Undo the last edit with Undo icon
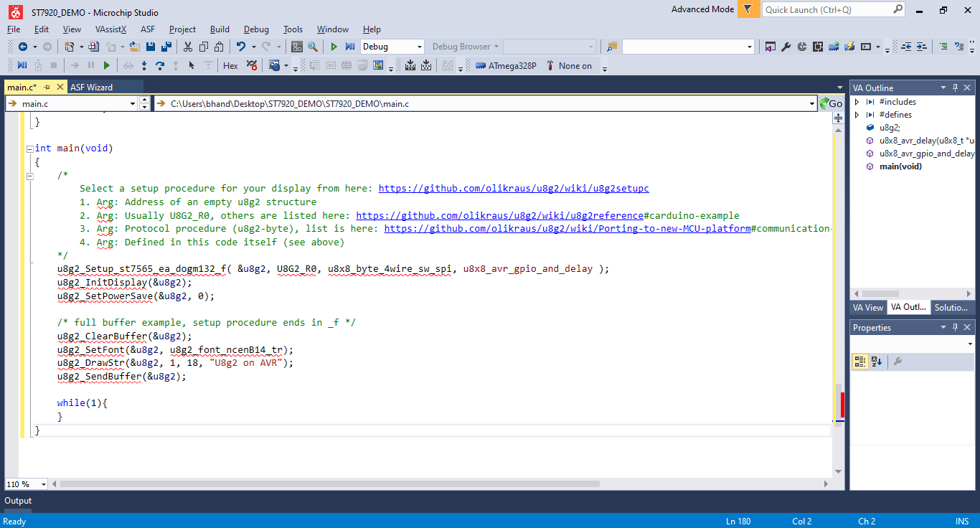980x528 pixels. point(241,47)
